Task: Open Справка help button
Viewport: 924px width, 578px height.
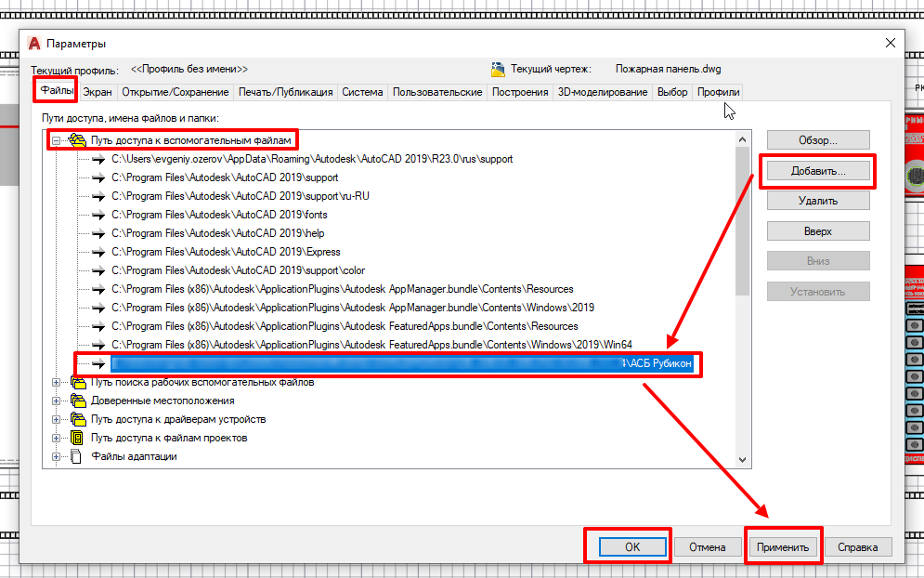Action: point(857,546)
